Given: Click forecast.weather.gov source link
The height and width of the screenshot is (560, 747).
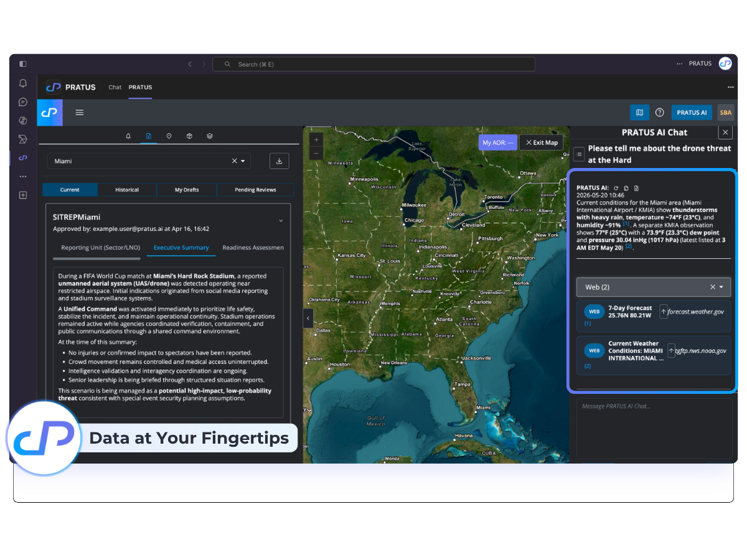Looking at the screenshot, I should 696,312.
